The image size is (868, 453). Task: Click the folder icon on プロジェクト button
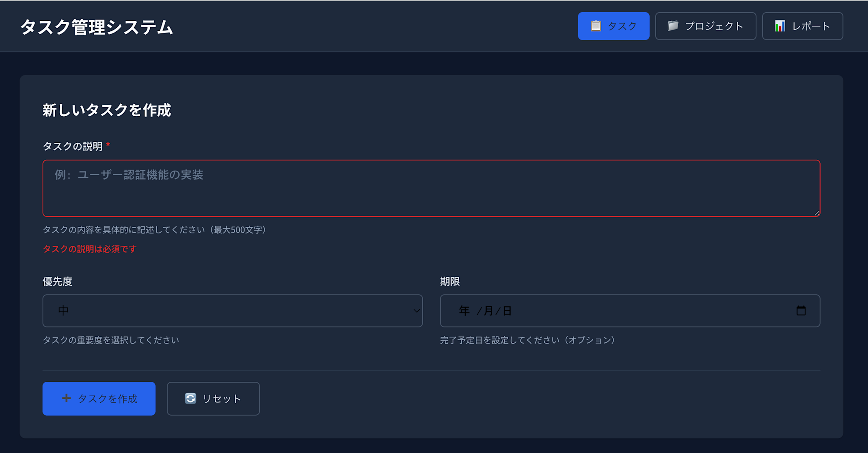(673, 26)
